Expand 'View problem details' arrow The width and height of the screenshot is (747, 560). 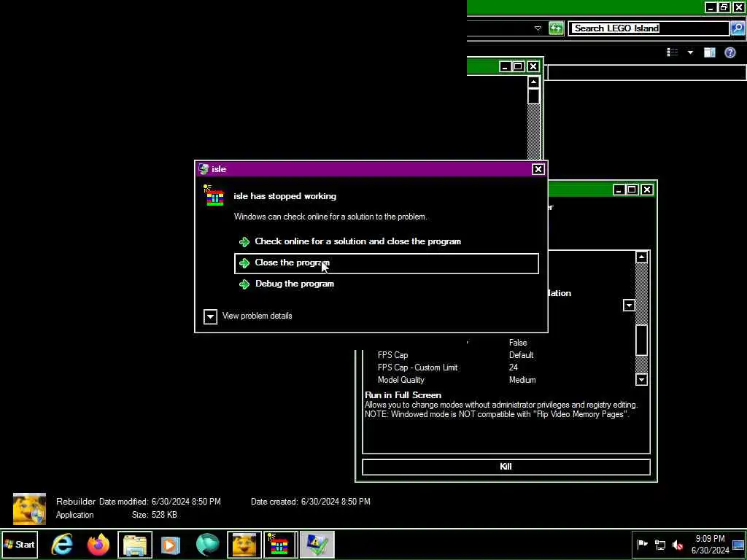(x=210, y=316)
